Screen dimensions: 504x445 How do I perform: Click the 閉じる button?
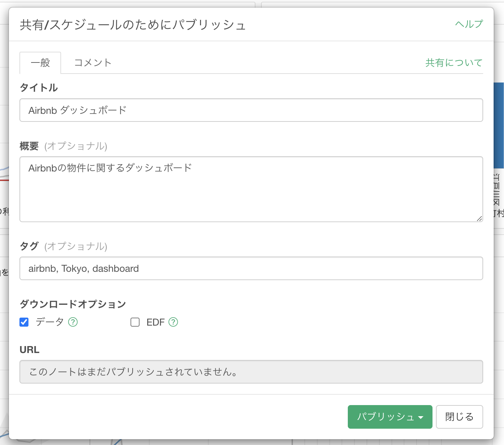(x=459, y=417)
